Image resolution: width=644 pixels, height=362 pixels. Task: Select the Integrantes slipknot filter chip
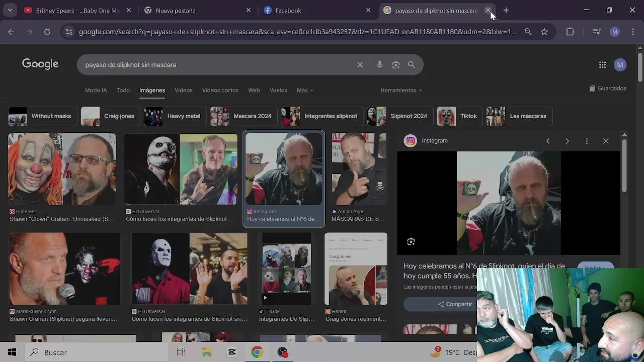point(322,116)
